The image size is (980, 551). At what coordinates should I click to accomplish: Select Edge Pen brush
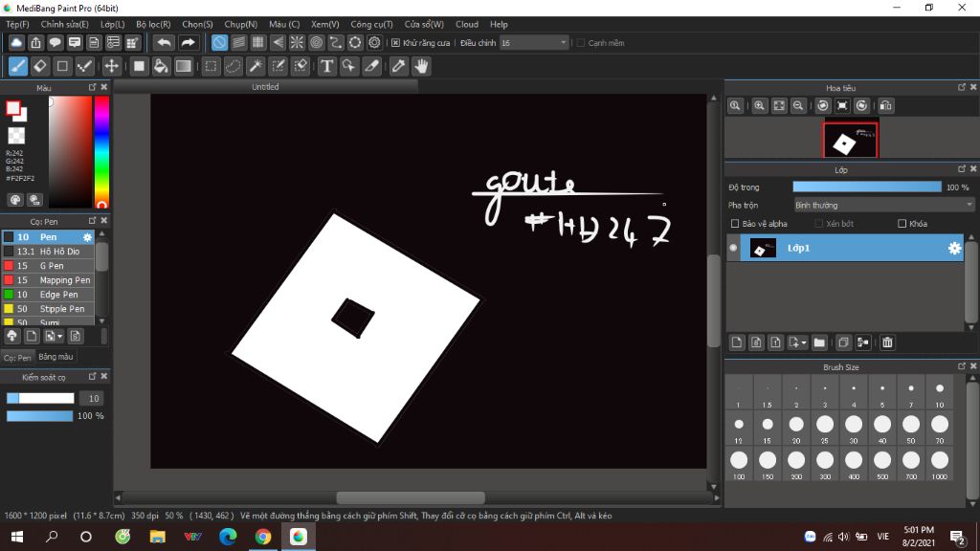click(x=48, y=295)
